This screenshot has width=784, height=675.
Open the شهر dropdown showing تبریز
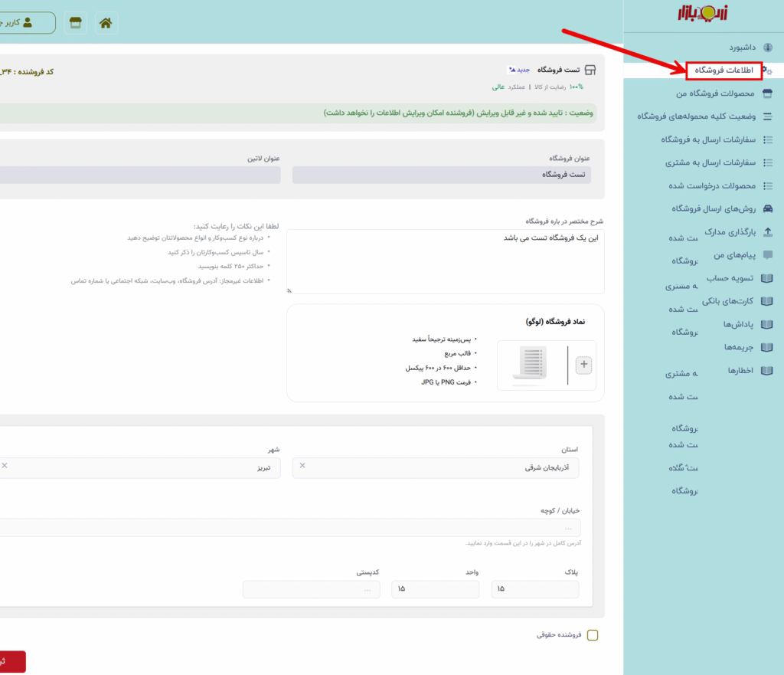click(138, 467)
